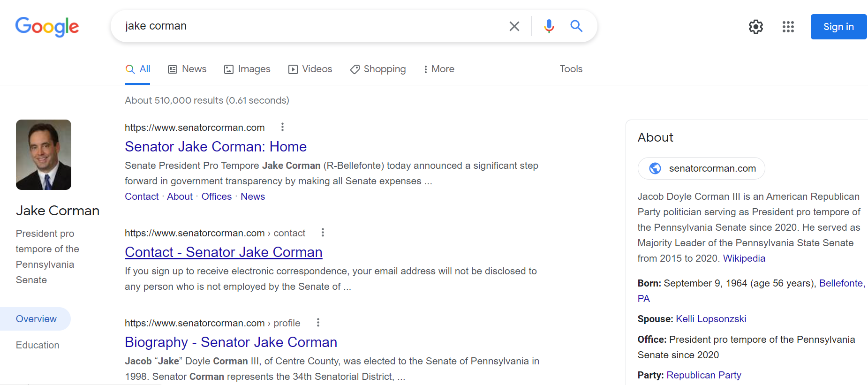
Task: Open options menu for contact result
Action: click(323, 233)
